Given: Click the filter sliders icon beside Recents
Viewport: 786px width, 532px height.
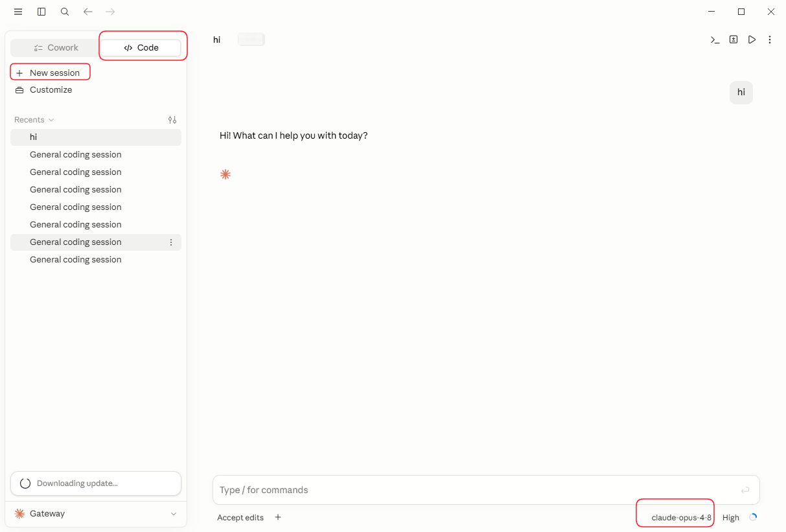Looking at the screenshot, I should pyautogui.click(x=172, y=120).
